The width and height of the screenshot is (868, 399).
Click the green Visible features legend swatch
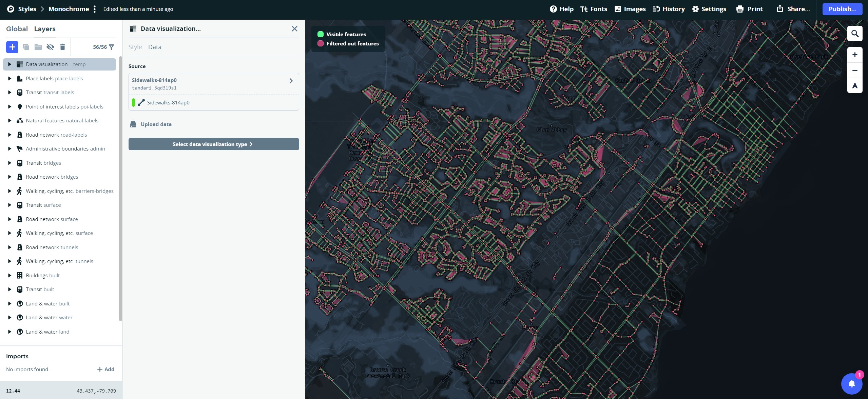click(320, 34)
